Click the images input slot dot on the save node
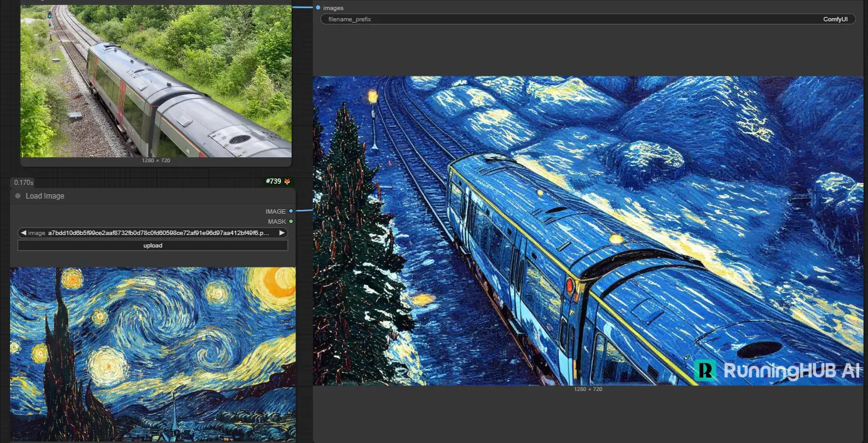 tap(318, 8)
